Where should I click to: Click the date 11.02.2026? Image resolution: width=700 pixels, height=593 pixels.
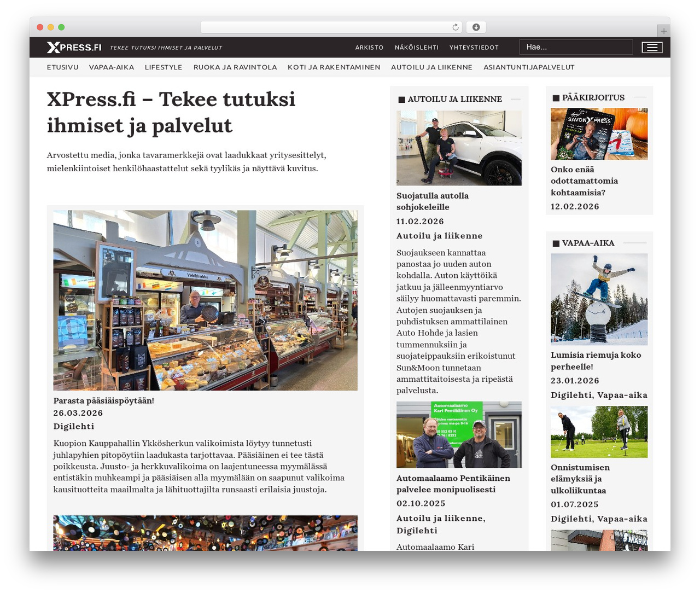click(x=421, y=222)
